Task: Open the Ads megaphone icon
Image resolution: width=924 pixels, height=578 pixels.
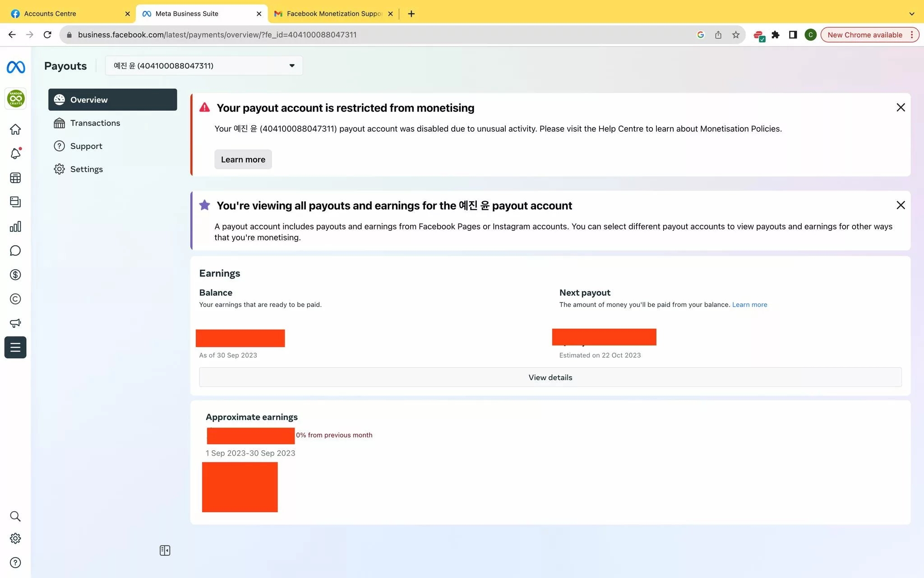Action: (15, 323)
